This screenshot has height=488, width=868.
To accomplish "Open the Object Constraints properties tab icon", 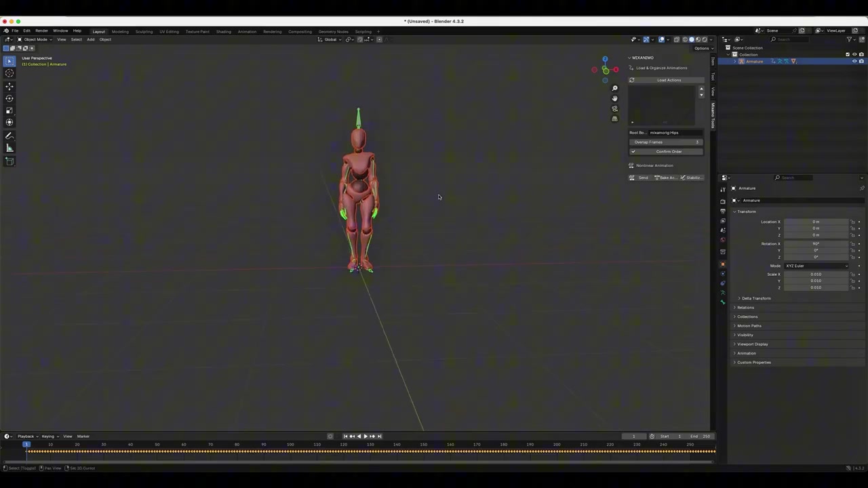I will point(723,283).
